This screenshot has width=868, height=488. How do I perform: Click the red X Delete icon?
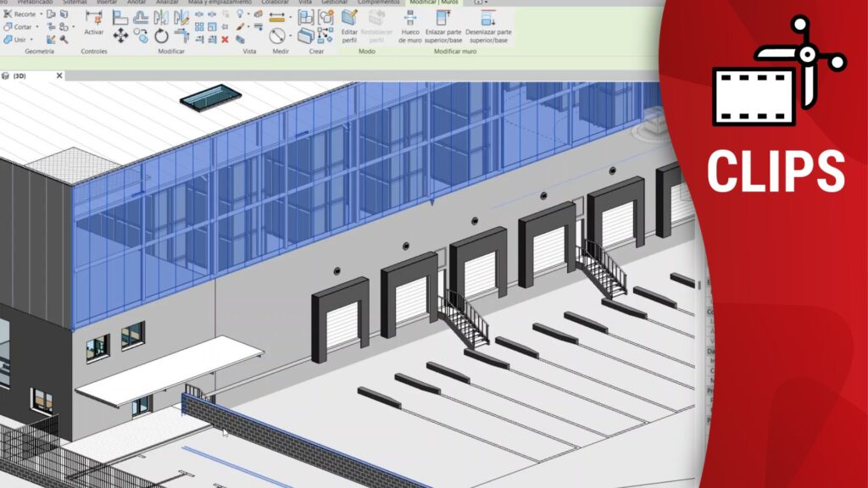coord(225,39)
